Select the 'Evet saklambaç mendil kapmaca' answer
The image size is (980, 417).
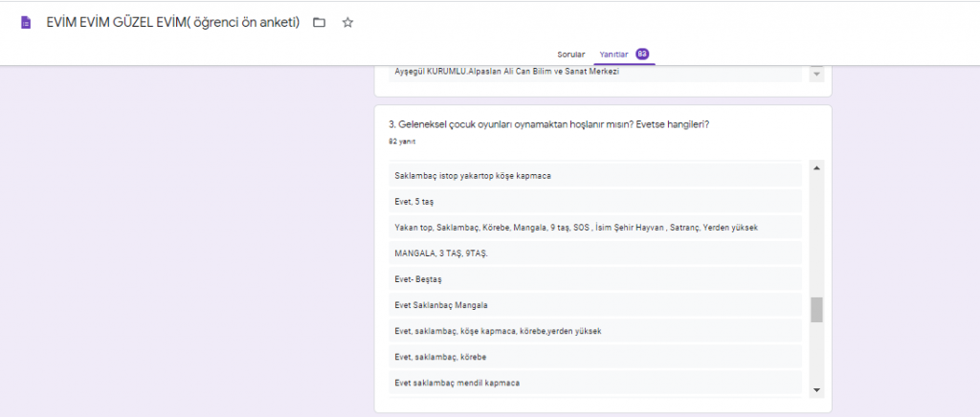pyautogui.click(x=457, y=383)
